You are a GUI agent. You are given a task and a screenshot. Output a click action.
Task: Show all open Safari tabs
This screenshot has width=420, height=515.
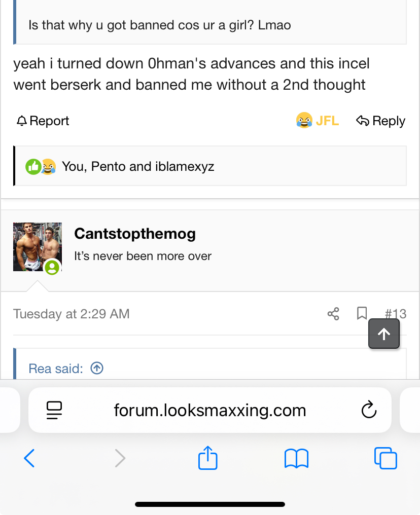pos(386,458)
